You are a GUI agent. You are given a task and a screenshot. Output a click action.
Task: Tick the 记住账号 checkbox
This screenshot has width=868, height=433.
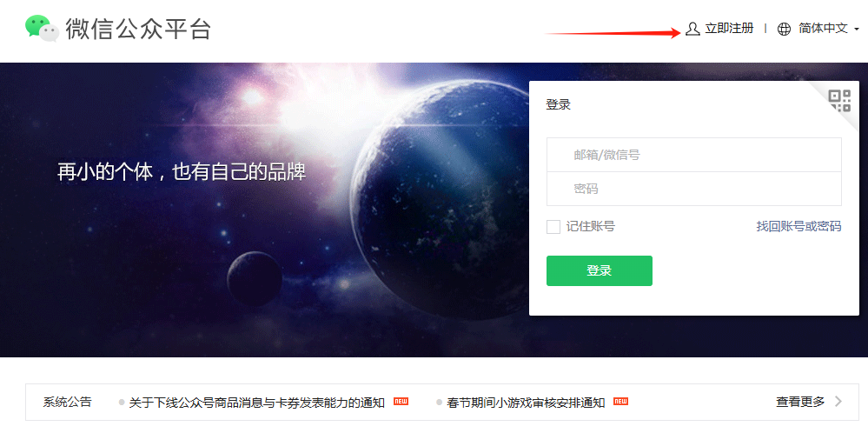point(553,226)
